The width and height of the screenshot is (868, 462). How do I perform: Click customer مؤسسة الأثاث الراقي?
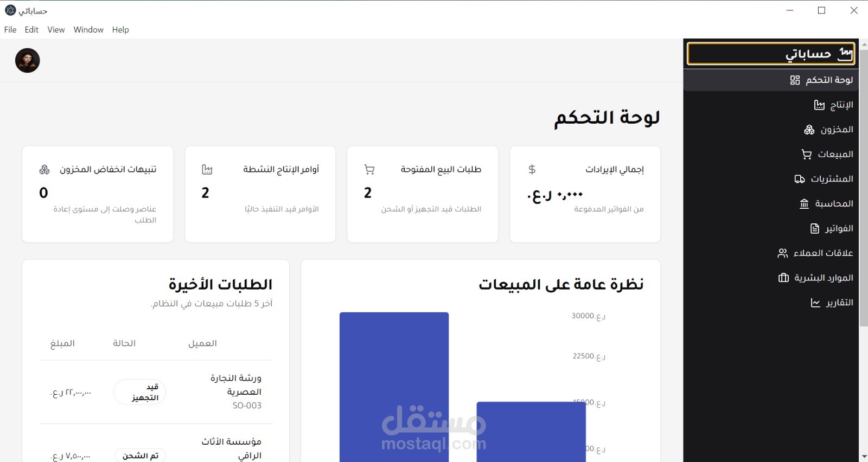231,449
